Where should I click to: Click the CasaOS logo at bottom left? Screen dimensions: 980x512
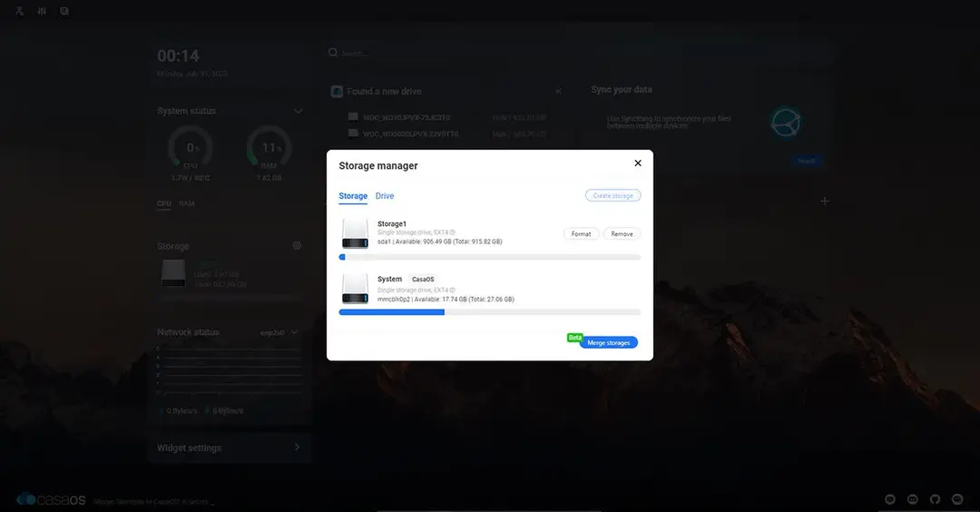pos(51,499)
